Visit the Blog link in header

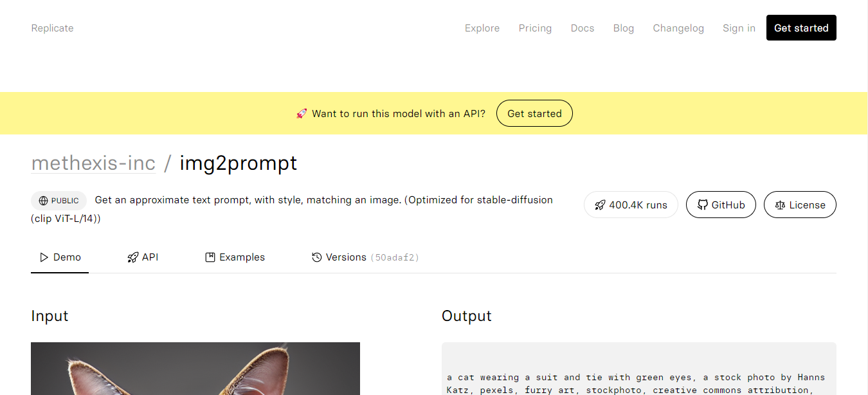pos(624,28)
